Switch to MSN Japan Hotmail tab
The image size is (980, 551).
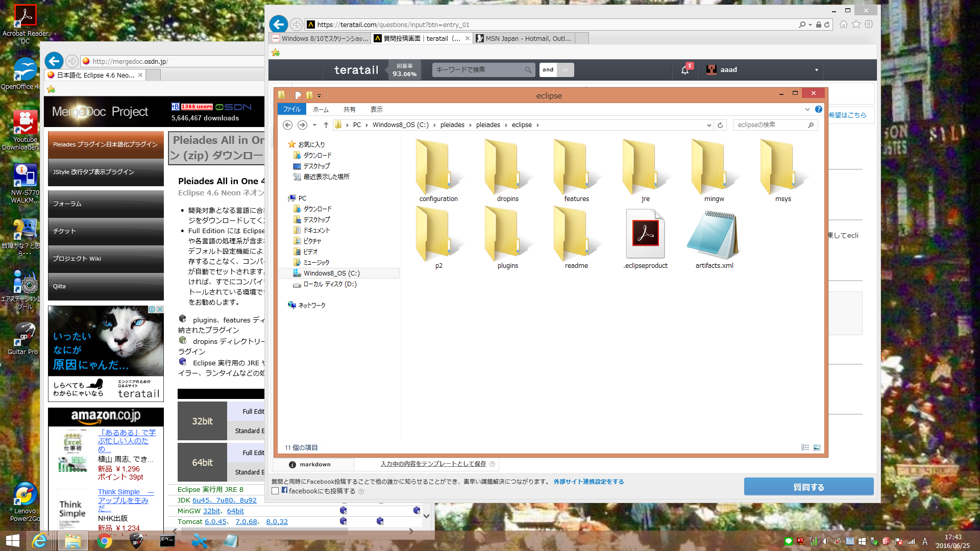(x=524, y=38)
